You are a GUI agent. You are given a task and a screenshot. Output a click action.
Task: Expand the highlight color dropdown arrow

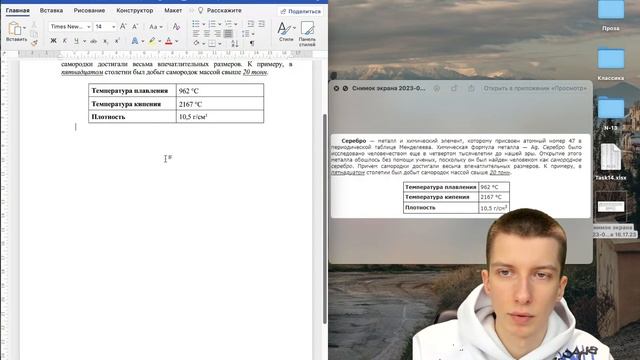coord(160,41)
